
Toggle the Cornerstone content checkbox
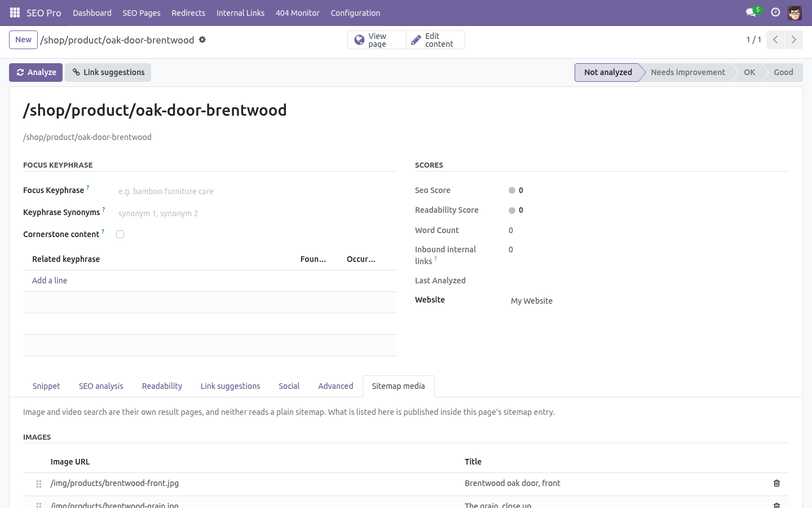coord(120,234)
